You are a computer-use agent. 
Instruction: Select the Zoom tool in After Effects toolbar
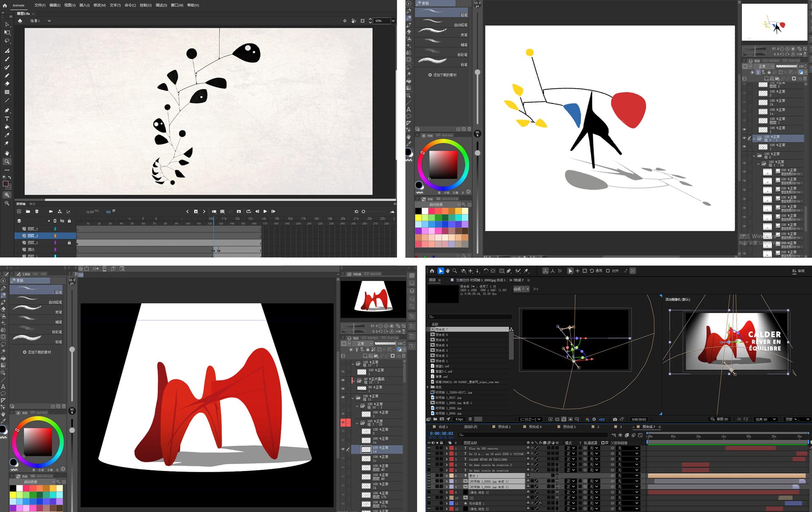click(x=455, y=271)
